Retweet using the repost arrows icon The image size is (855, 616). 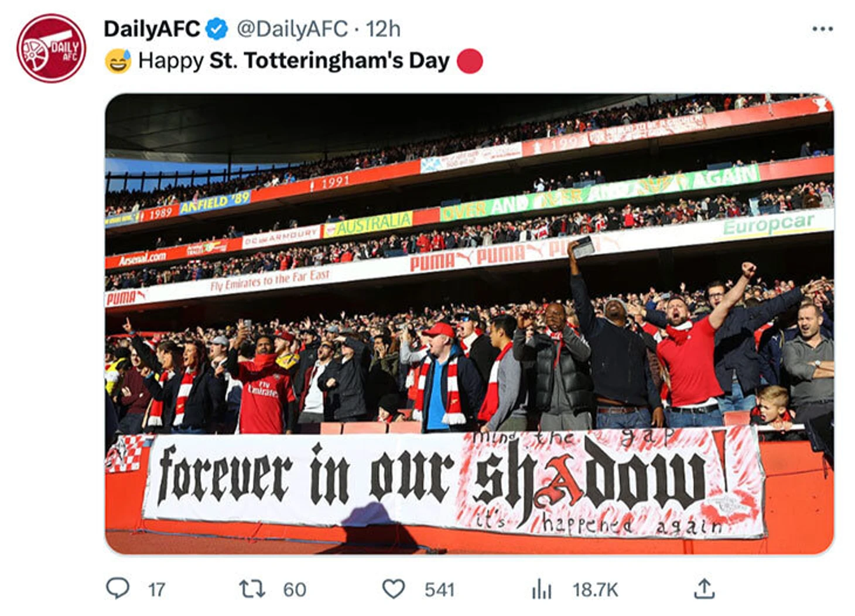(252, 588)
